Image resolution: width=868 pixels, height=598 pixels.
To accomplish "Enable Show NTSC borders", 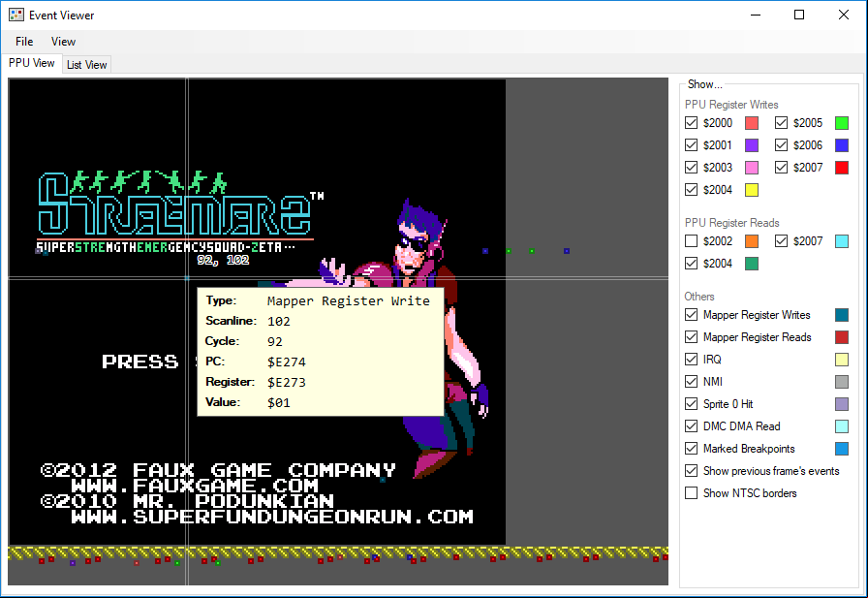I will point(691,493).
